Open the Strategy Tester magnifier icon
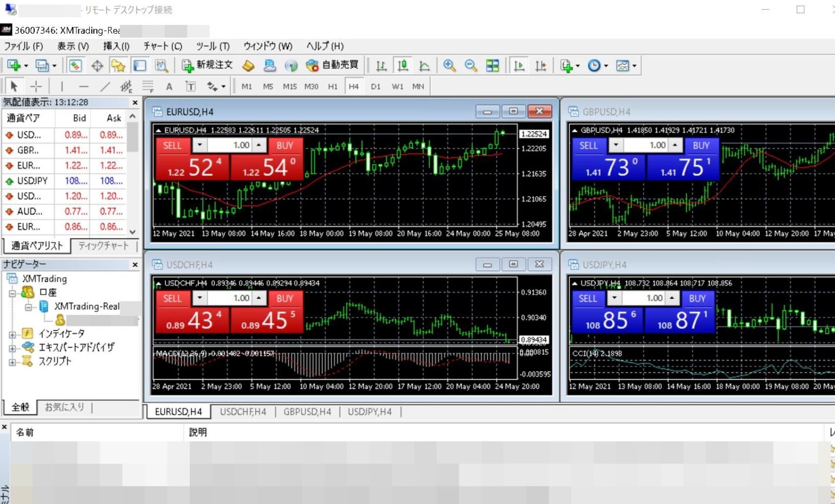This screenshot has width=835, height=504. pos(161,66)
